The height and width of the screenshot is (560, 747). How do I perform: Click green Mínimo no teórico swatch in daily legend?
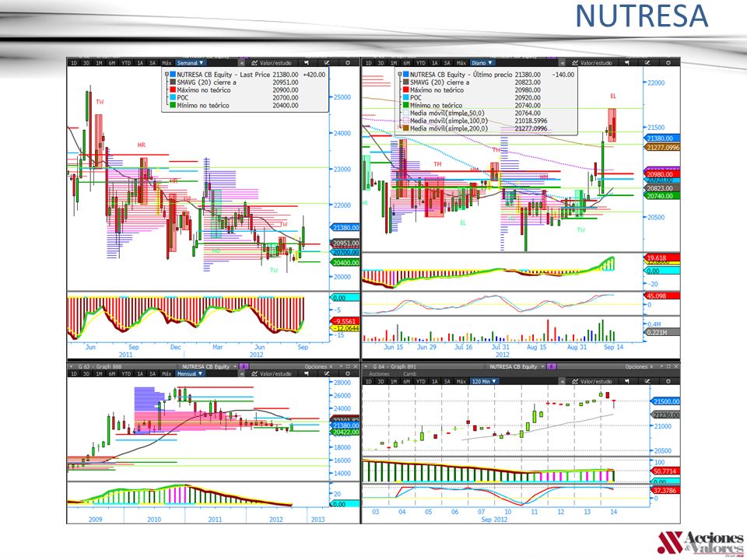click(406, 105)
